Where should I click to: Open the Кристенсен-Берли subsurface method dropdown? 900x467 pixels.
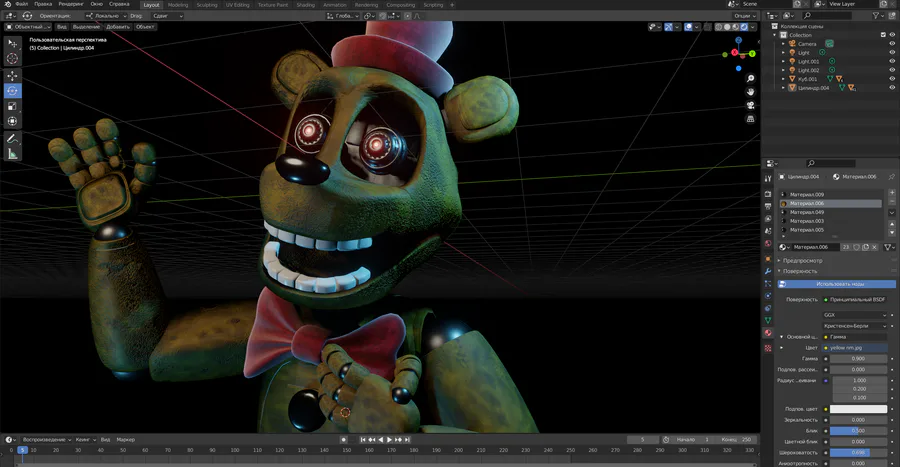point(855,326)
